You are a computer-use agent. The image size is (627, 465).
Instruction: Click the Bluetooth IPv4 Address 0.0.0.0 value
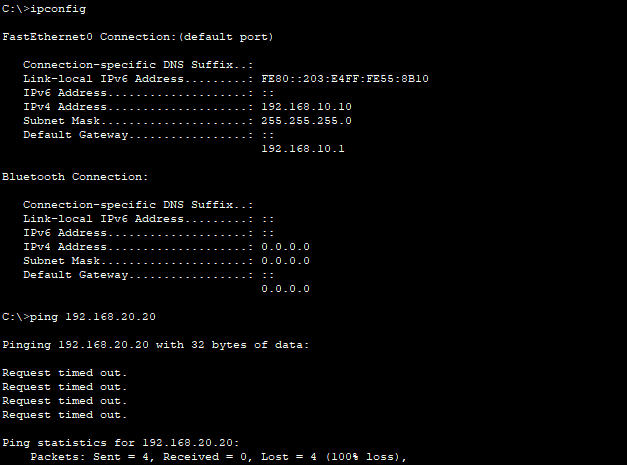click(x=285, y=246)
